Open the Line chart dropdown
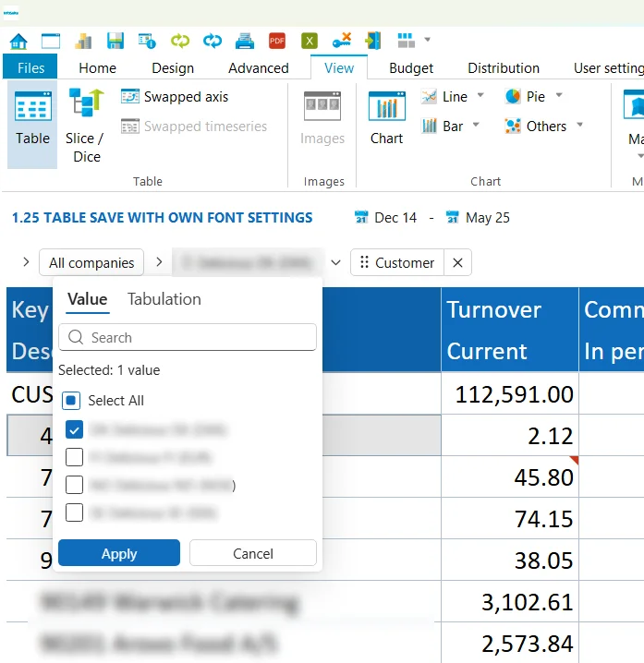 point(480,95)
